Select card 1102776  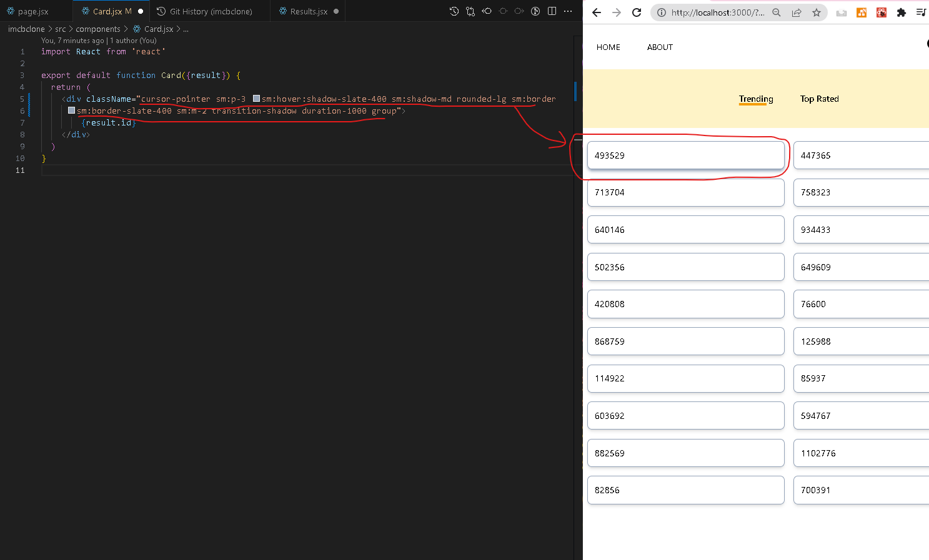861,453
